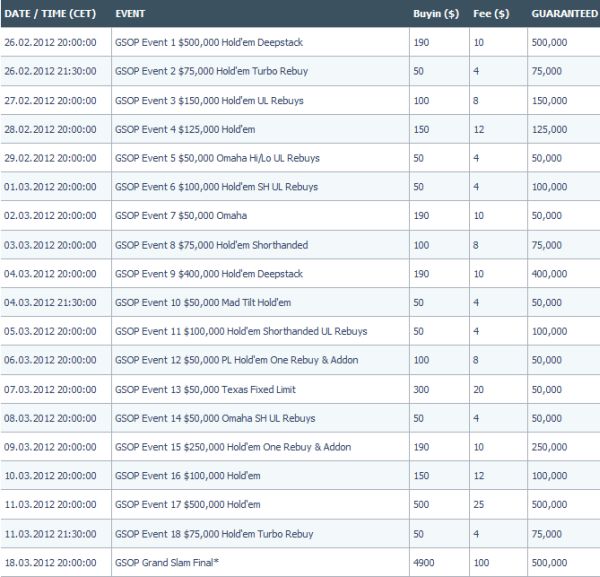Select GSOP Event 1 $500,000 Hold'em Deepstack
The height and width of the screenshot is (577, 600).
[209, 42]
